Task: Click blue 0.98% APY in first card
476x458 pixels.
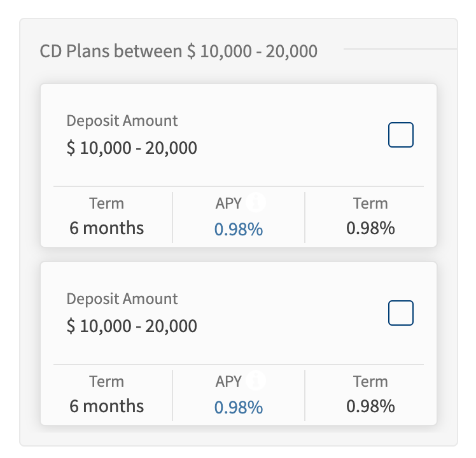Action: (x=239, y=229)
